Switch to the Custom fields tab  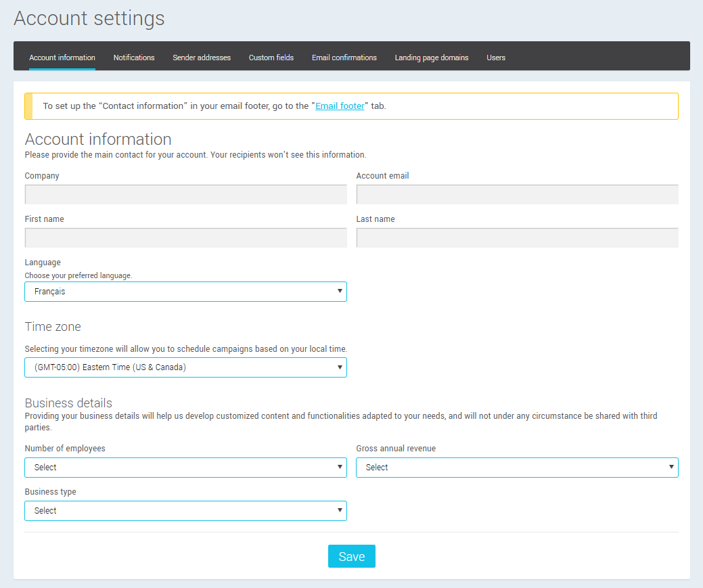(x=271, y=58)
